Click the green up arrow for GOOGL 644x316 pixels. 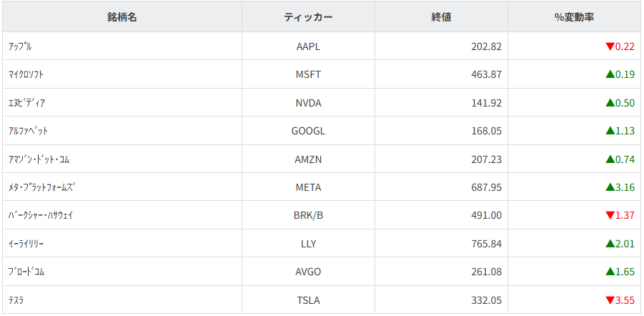coord(610,131)
